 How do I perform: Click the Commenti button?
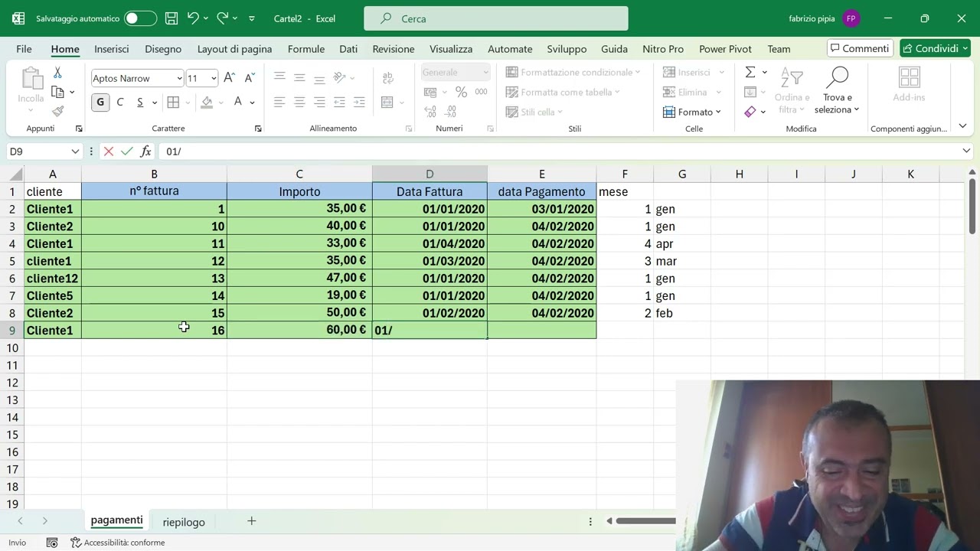[860, 48]
